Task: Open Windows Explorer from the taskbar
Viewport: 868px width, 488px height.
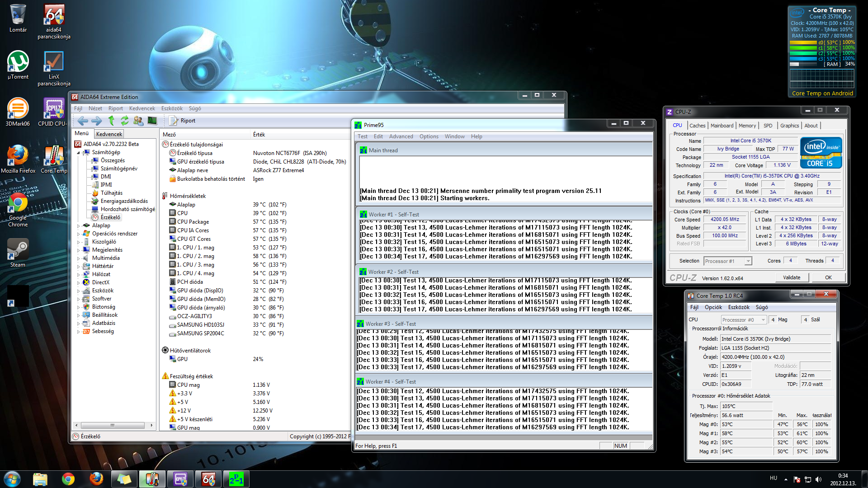Action: click(x=40, y=479)
